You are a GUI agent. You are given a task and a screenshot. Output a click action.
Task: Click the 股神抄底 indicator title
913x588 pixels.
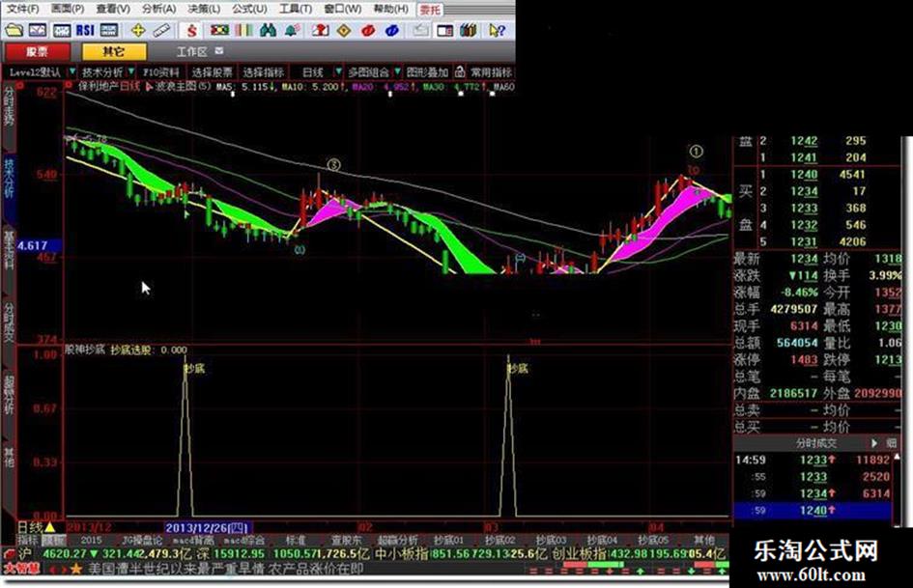click(x=85, y=350)
